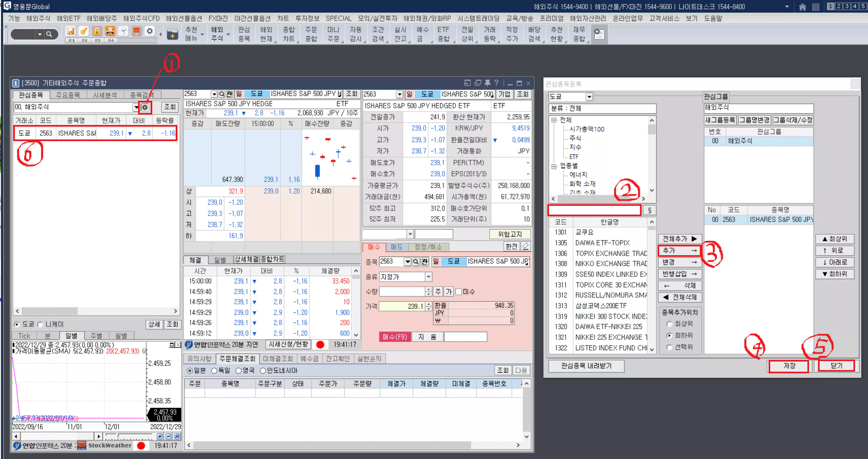Click the pin icon in window 3500 title bar
Image resolution: width=868 pixels, height=459 pixels.
(x=487, y=83)
